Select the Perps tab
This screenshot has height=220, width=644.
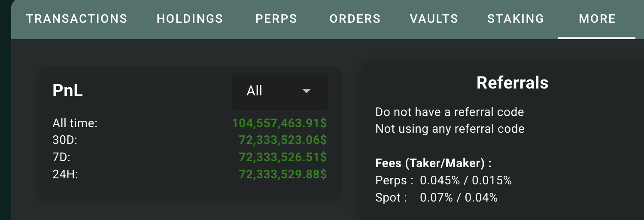tap(276, 19)
